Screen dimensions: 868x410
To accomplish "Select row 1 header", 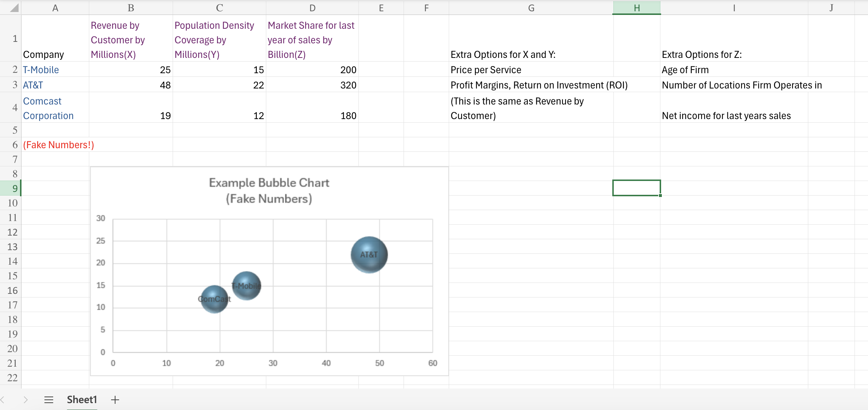I will click(11, 38).
